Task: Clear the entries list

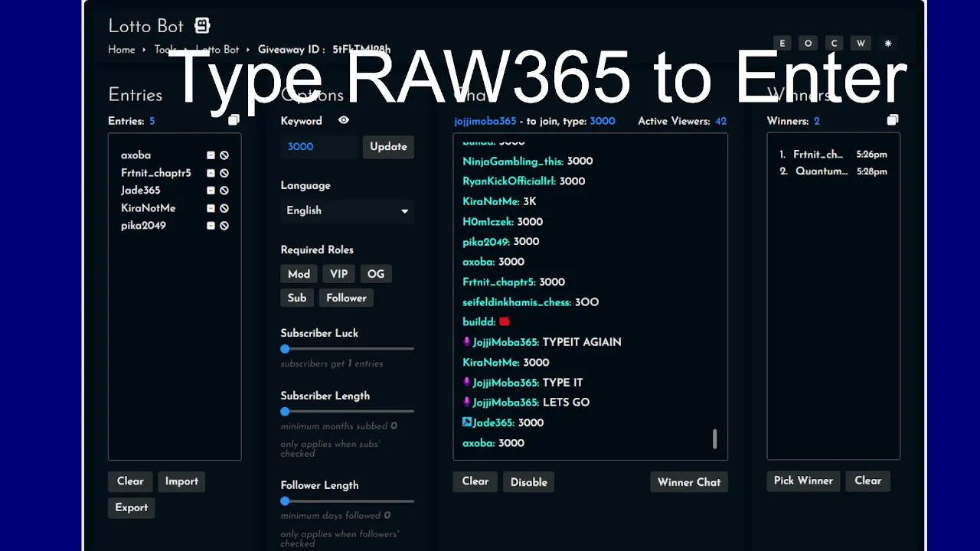Action: (130, 481)
